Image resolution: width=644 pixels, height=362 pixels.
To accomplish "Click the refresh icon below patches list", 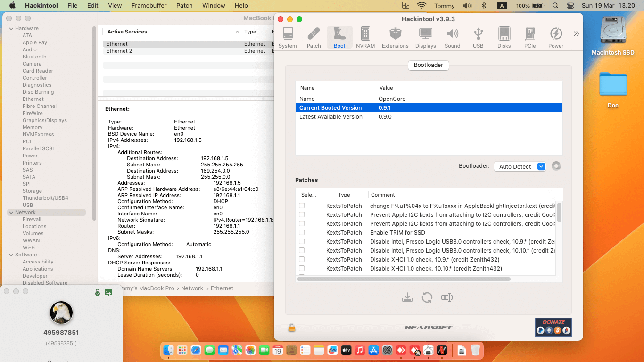I will coord(427,297).
